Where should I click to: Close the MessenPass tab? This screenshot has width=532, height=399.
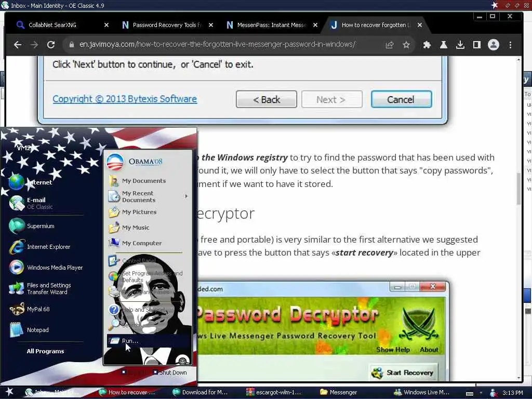315,25
